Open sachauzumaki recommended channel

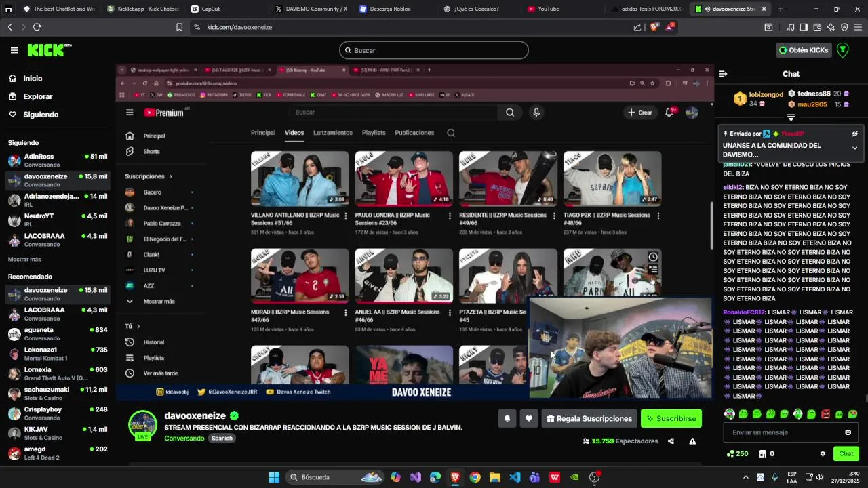click(x=58, y=393)
